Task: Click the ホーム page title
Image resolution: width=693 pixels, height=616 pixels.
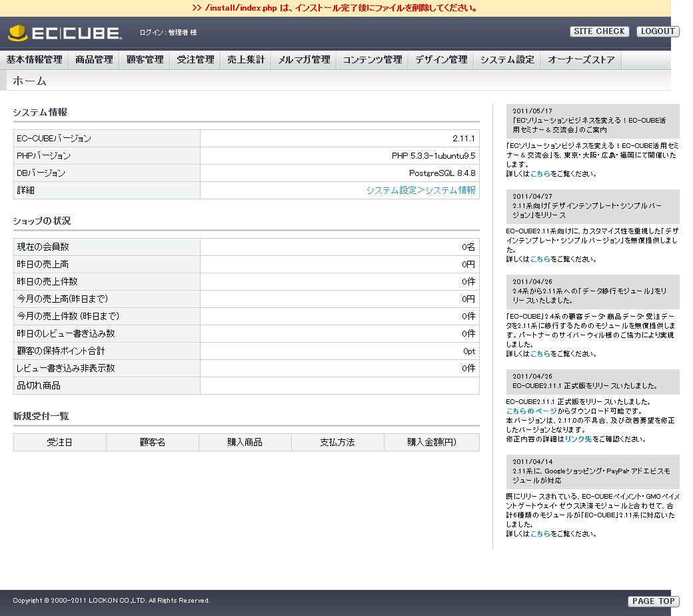Action: tap(29, 81)
